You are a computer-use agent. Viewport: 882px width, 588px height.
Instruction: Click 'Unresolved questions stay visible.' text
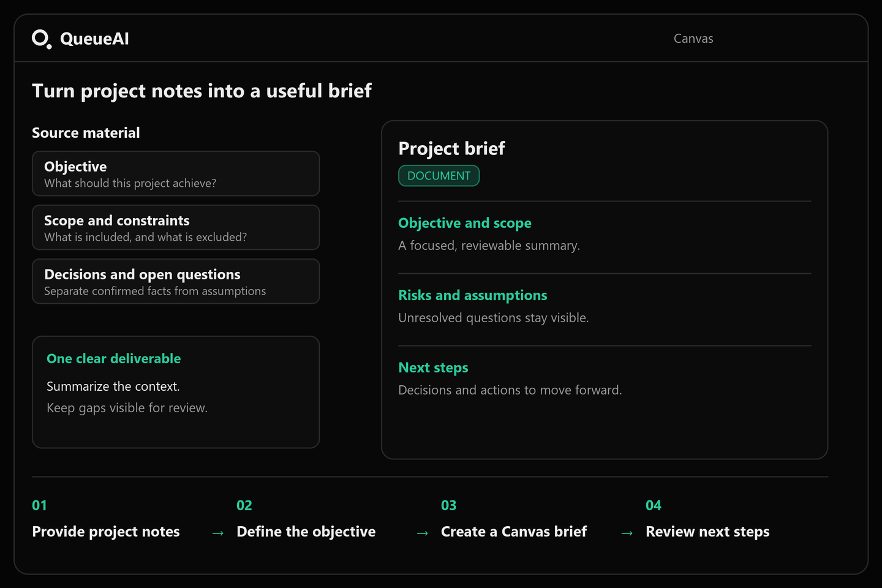pos(494,318)
